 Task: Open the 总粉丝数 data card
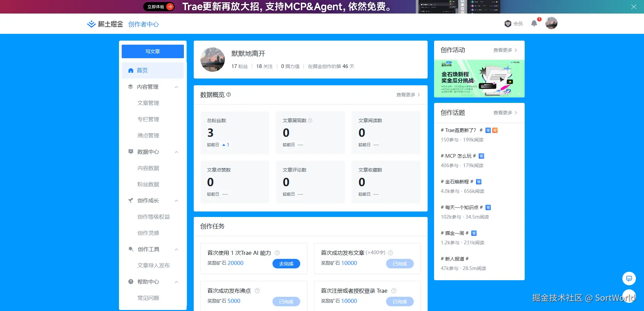click(235, 133)
